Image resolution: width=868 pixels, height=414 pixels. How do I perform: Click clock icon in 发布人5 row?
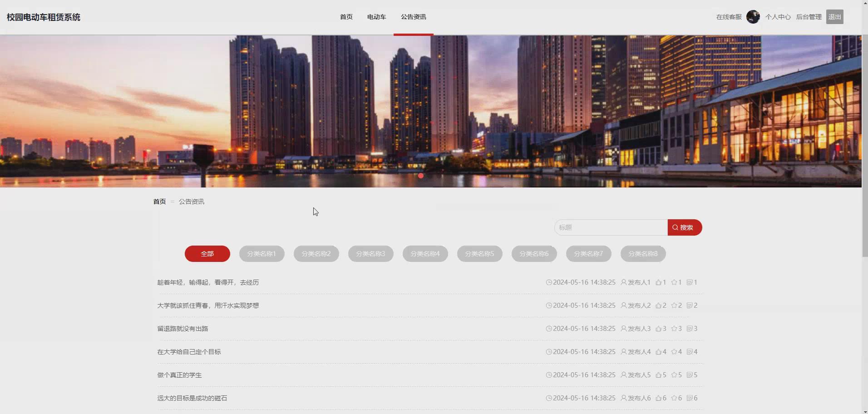[549, 375]
